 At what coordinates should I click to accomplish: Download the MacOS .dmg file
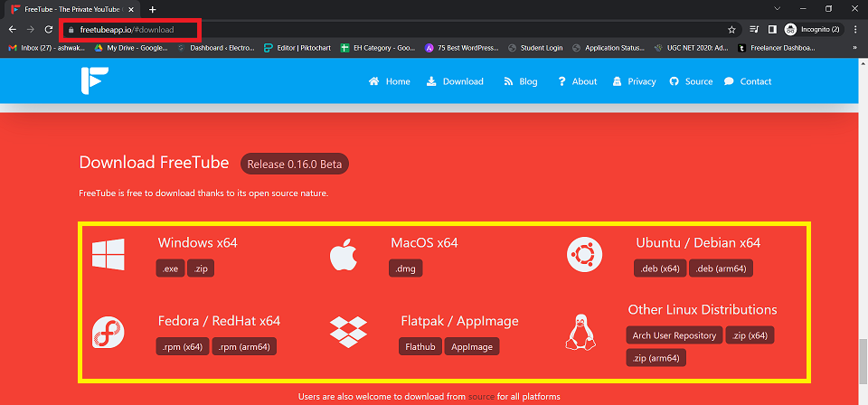pyautogui.click(x=406, y=268)
